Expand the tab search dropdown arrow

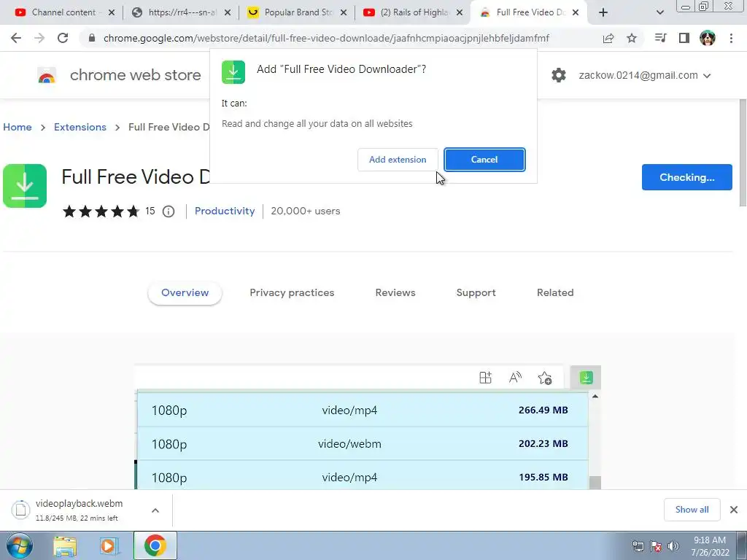coord(659,12)
